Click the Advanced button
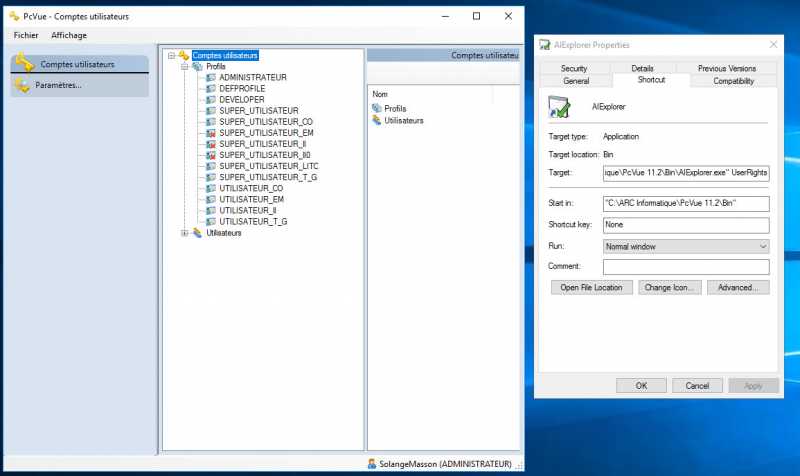 click(738, 288)
